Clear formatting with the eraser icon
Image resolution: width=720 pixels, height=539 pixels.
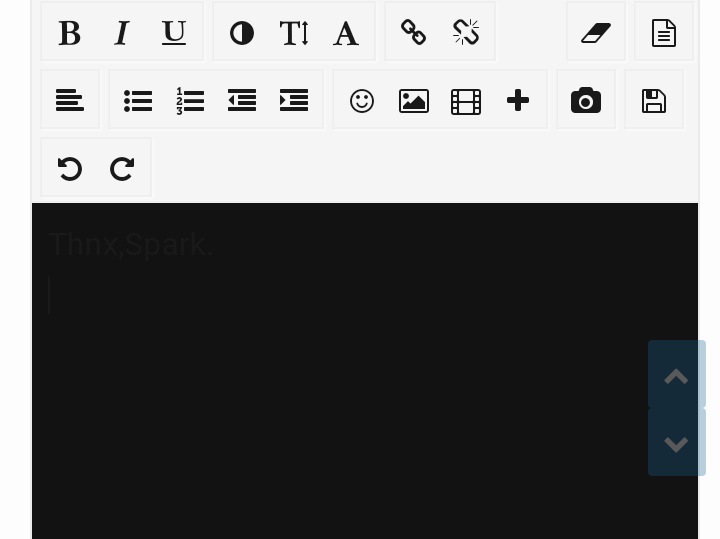(596, 33)
